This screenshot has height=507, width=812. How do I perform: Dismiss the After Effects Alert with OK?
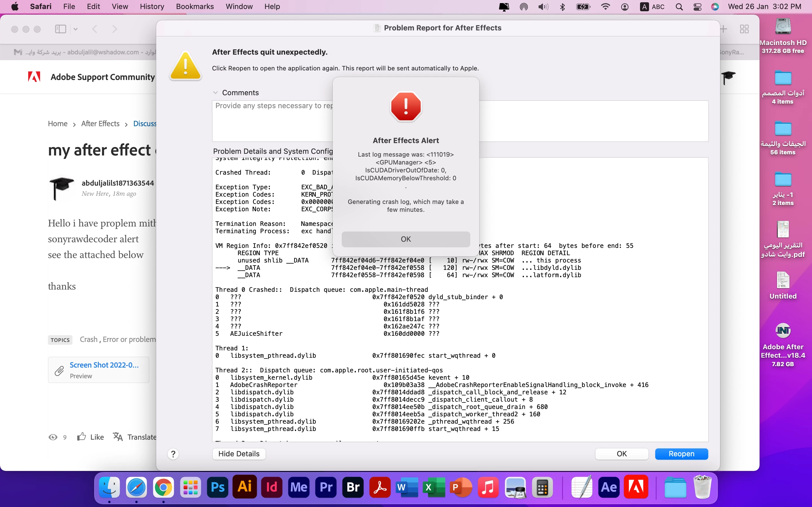click(406, 239)
